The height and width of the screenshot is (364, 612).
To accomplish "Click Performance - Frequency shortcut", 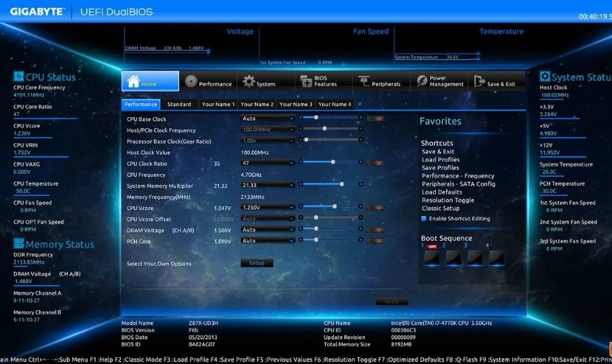I will [458, 176].
